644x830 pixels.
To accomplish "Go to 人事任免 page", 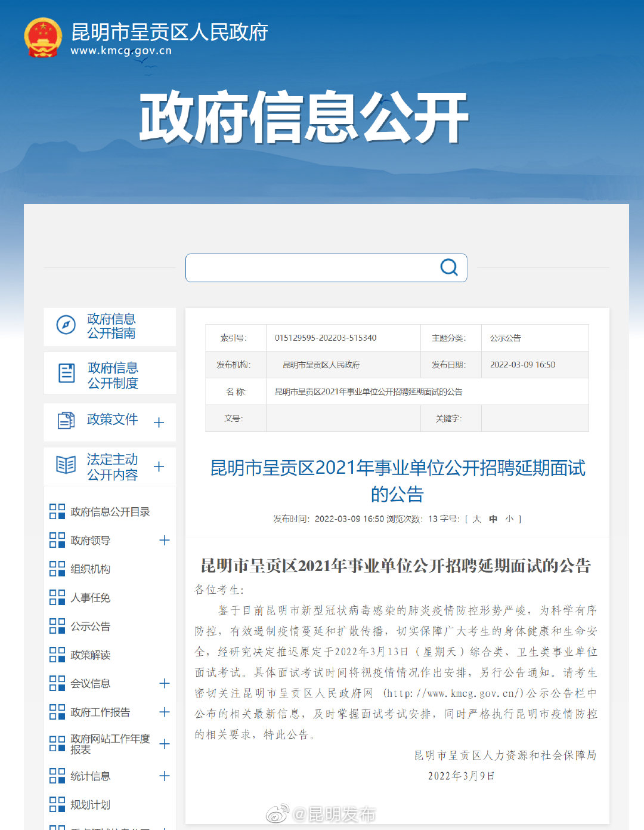I will tap(90, 598).
